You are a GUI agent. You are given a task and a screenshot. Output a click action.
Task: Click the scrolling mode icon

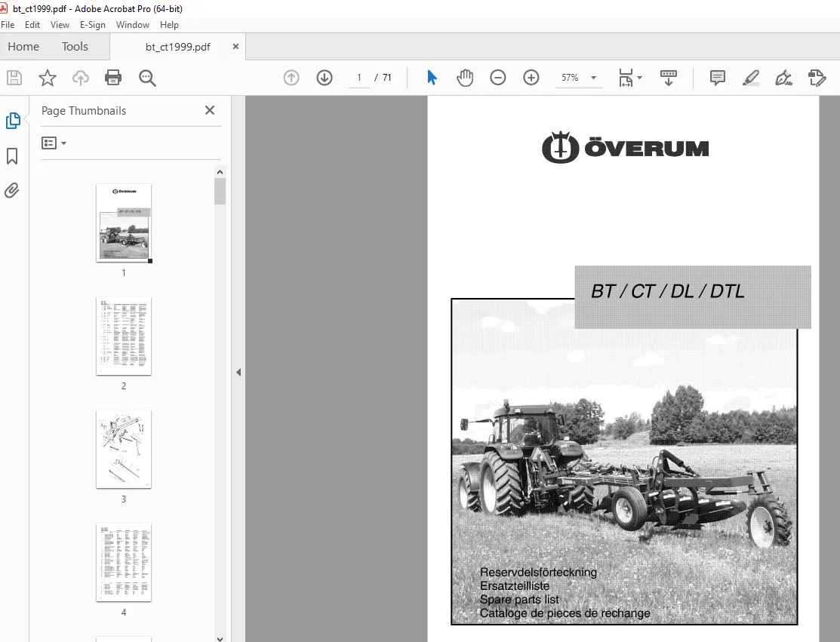coord(668,78)
